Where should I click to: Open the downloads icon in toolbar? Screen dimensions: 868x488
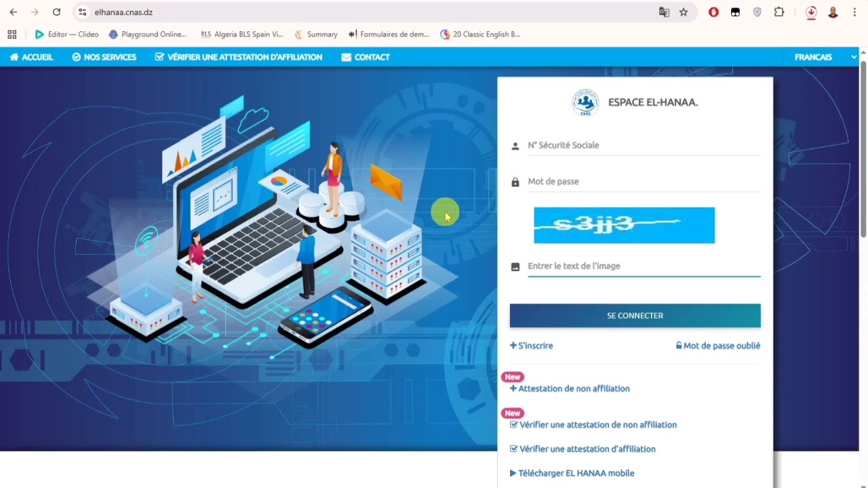[x=811, y=12]
